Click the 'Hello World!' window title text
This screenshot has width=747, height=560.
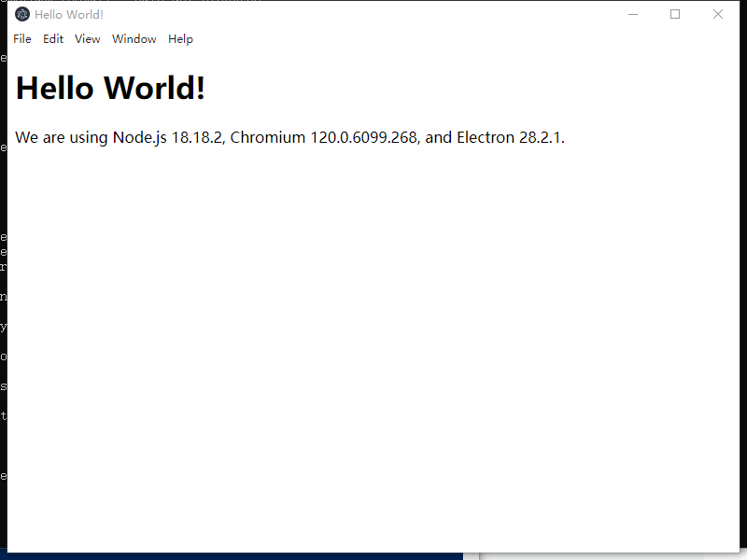(x=68, y=15)
